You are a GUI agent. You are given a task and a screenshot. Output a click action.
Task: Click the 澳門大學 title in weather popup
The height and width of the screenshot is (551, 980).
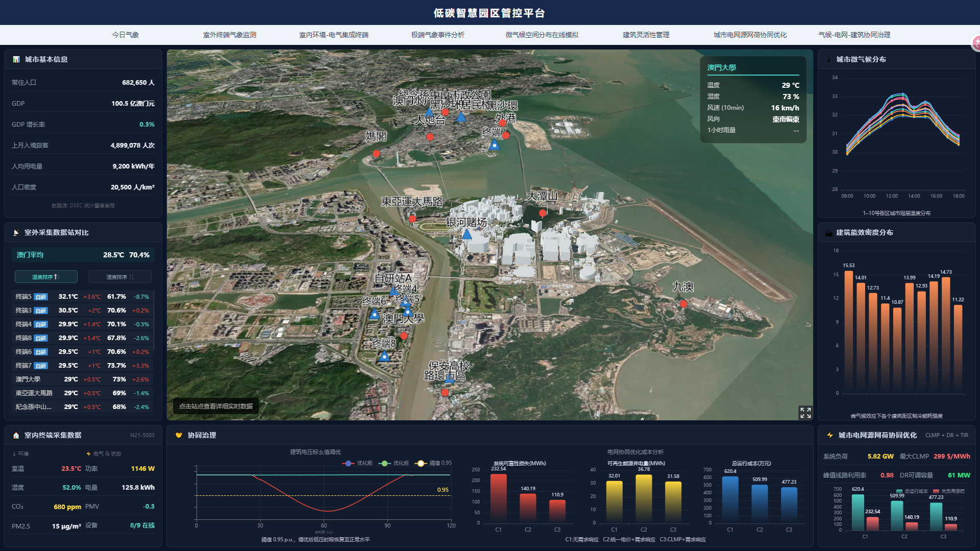point(722,67)
